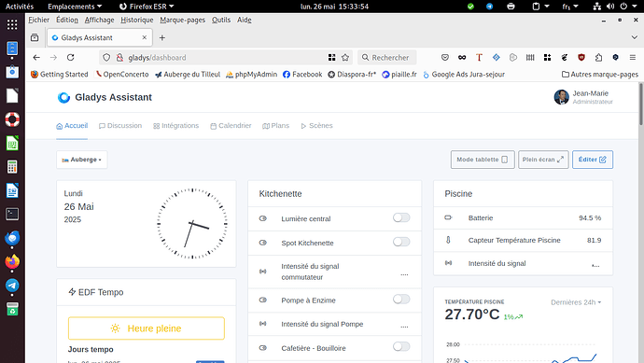The width and height of the screenshot is (644, 363).
Task: Click the thermometer icon for Capteur Température Piscine
Action: [448, 240]
